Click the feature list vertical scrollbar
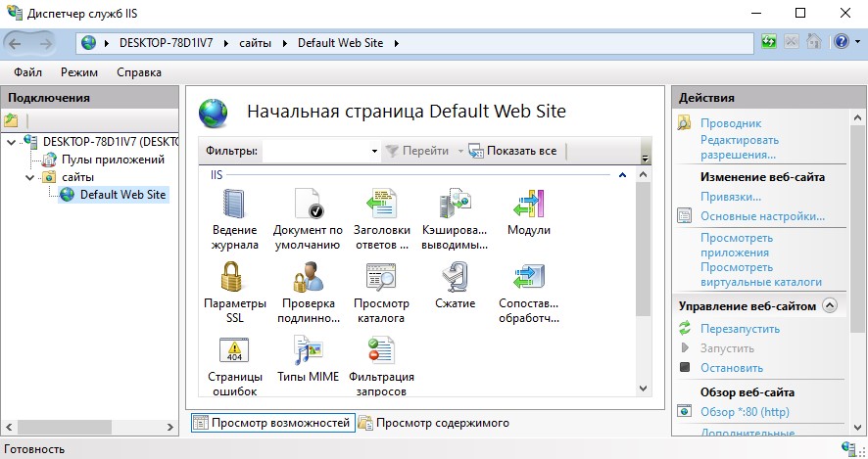Viewport: 868px width, 459px height. coord(643,250)
